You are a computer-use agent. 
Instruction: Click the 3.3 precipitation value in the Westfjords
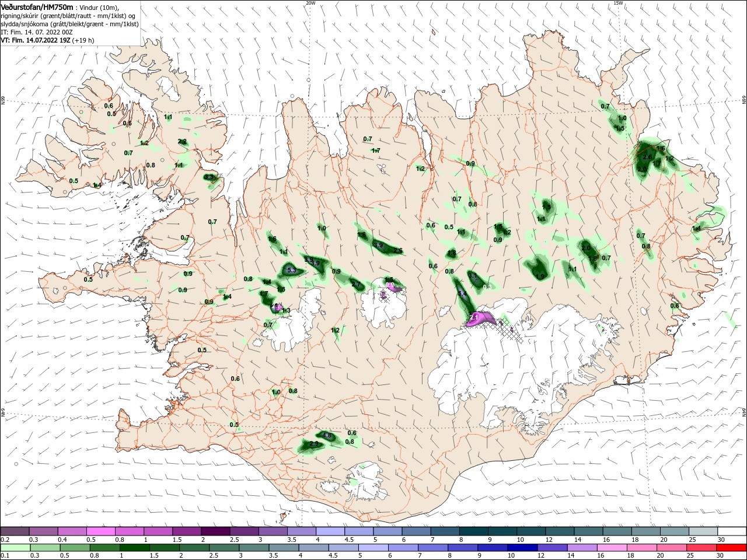(210, 177)
